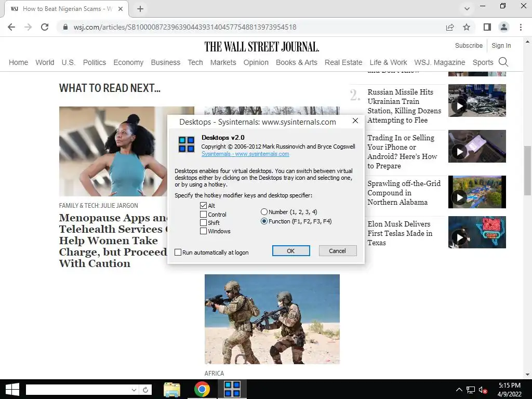532x399 pixels.
Task: Check the Shift modifier checkbox
Action: click(x=203, y=222)
